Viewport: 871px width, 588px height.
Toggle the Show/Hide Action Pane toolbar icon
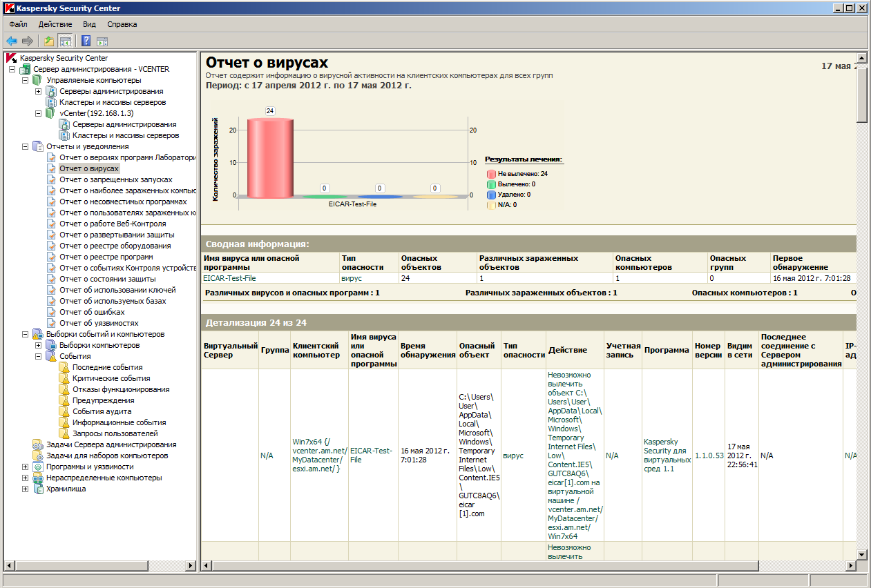click(x=102, y=41)
